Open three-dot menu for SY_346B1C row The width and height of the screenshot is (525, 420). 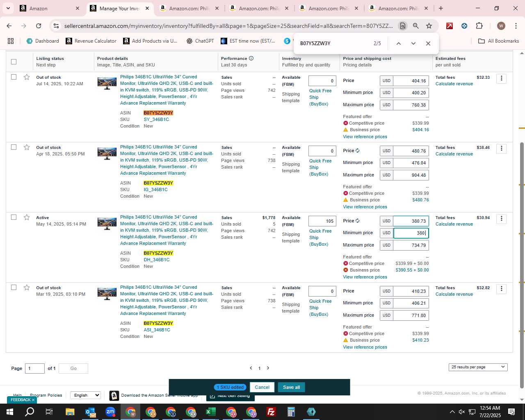pyautogui.click(x=501, y=78)
